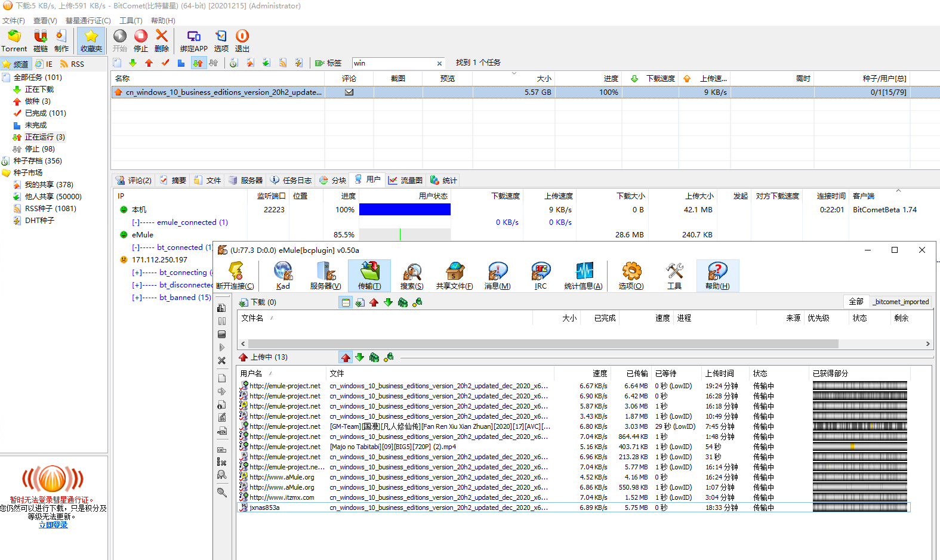Expand the bt_banned (15) node
The width and height of the screenshot is (940, 560).
[x=137, y=298]
